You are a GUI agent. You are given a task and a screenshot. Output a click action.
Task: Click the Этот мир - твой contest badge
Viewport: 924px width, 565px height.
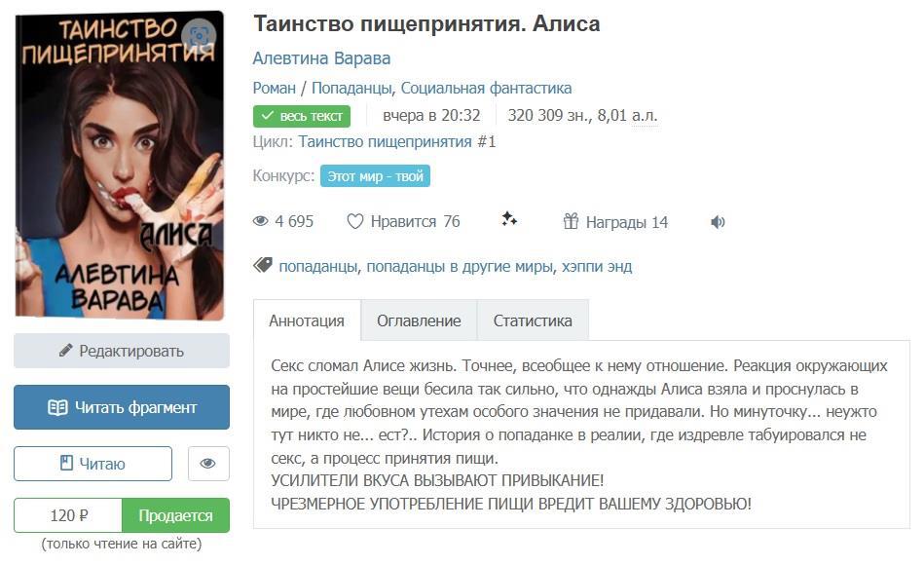pyautogui.click(x=376, y=175)
